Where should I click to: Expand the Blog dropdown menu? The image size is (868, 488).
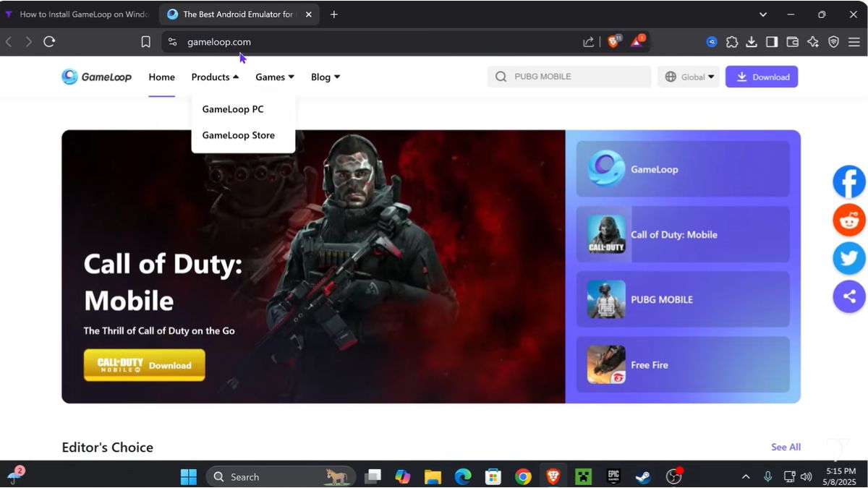click(x=325, y=77)
